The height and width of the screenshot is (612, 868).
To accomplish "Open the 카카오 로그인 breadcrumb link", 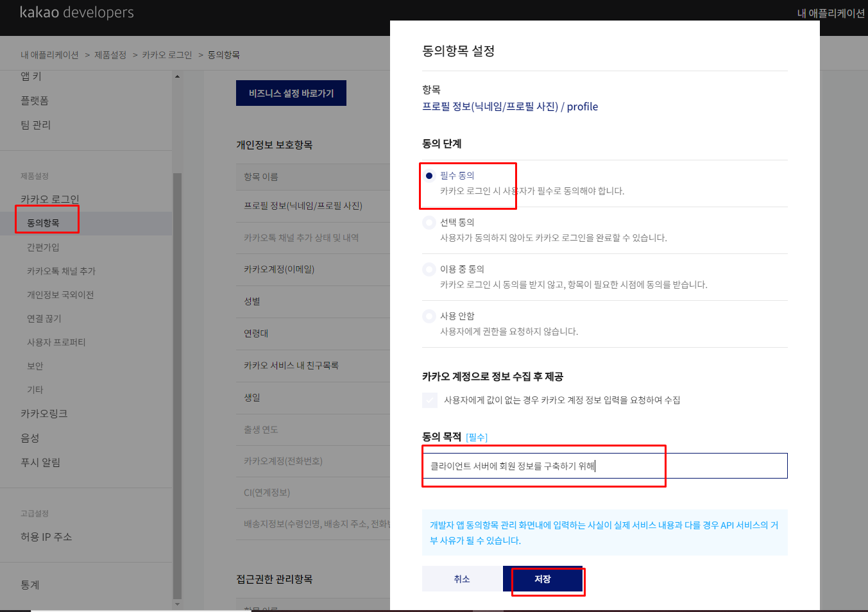I will coord(167,55).
